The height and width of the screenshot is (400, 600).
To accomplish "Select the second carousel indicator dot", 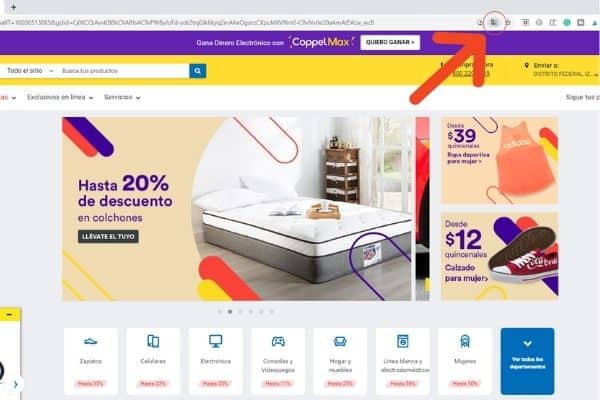I will [230, 312].
